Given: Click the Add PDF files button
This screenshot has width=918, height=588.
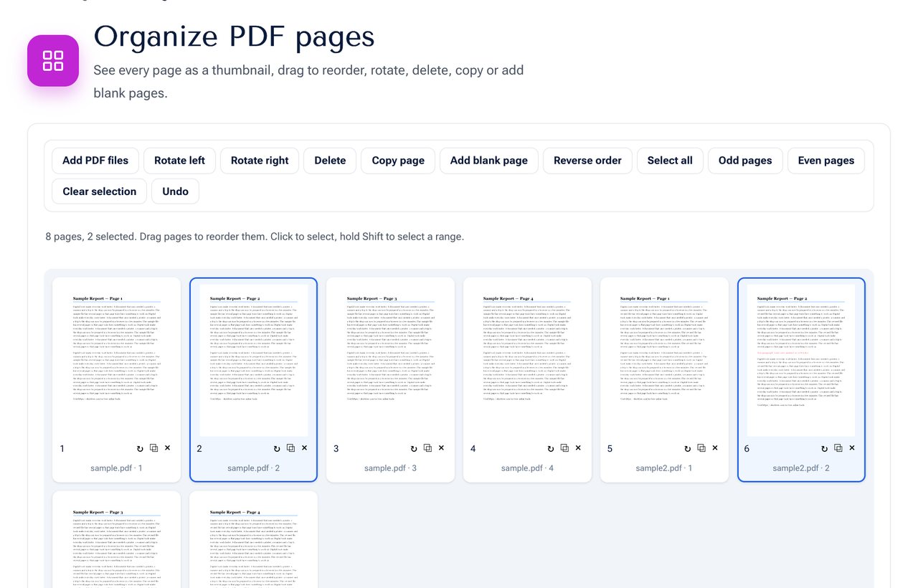Looking at the screenshot, I should coord(95,161).
